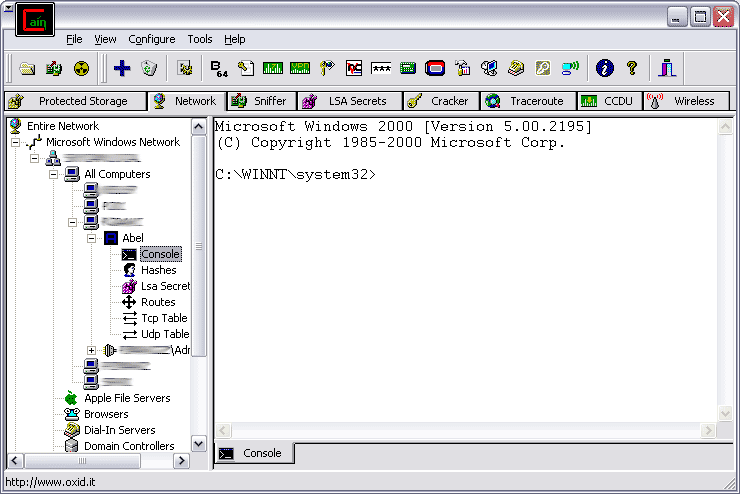
Task: Collapse the All Computers node
Action: 54,174
